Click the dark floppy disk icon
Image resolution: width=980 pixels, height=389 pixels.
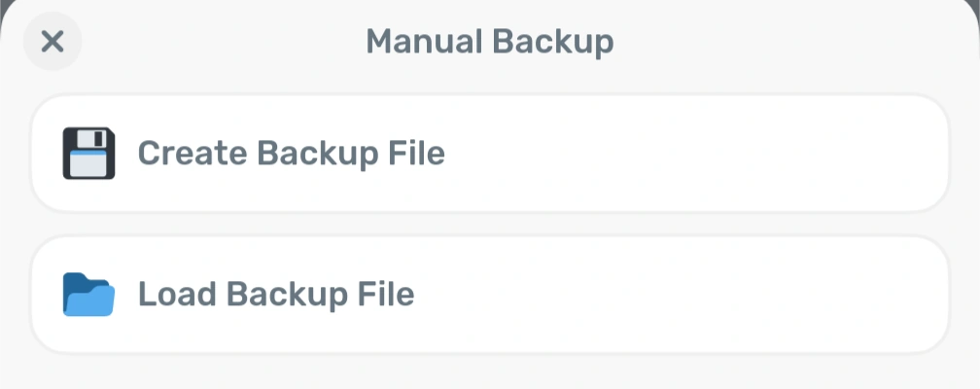88,154
